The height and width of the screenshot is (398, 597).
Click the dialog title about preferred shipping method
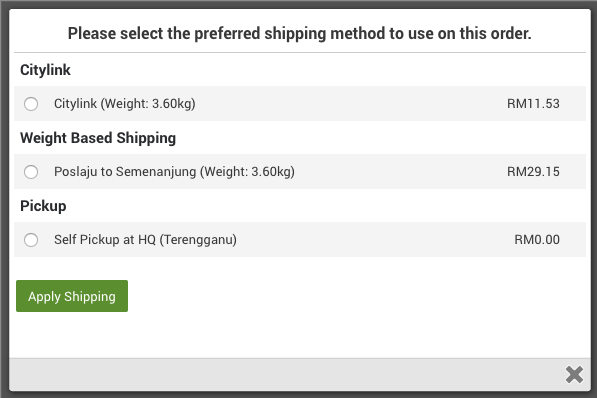[300, 34]
